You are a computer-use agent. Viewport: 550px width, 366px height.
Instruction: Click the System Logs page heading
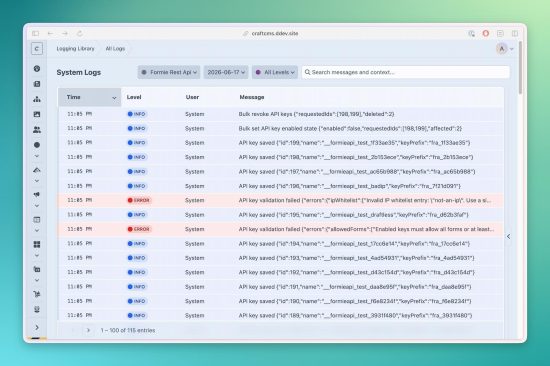pos(79,72)
